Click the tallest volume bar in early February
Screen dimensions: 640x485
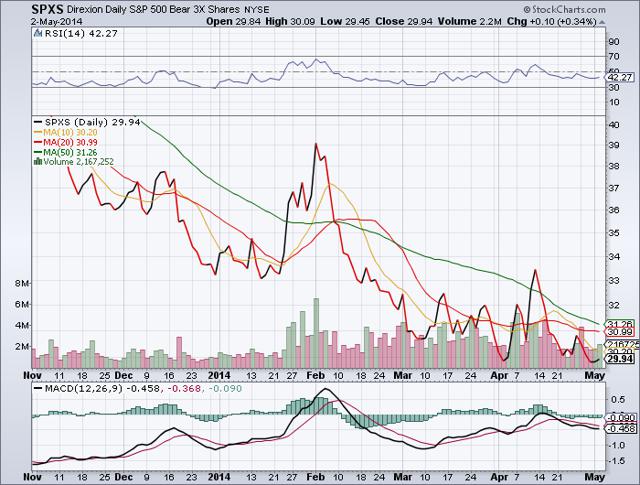(316, 333)
